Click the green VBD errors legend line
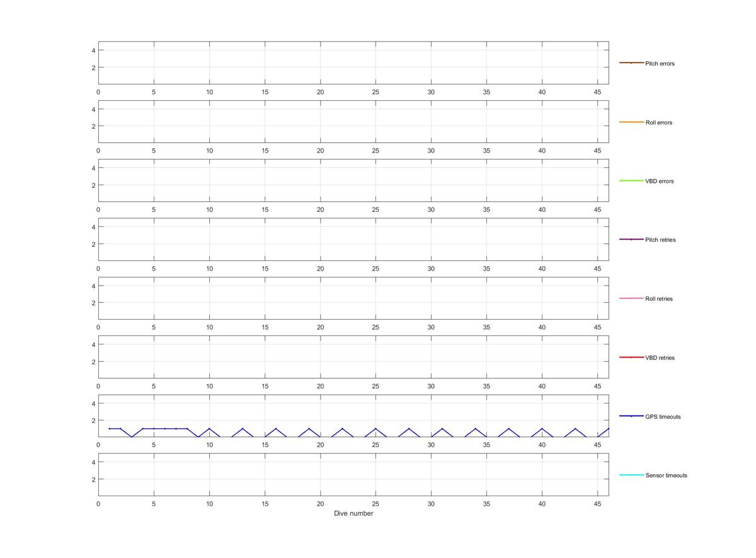Image resolution: width=756 pixels, height=558 pixels. pos(631,181)
